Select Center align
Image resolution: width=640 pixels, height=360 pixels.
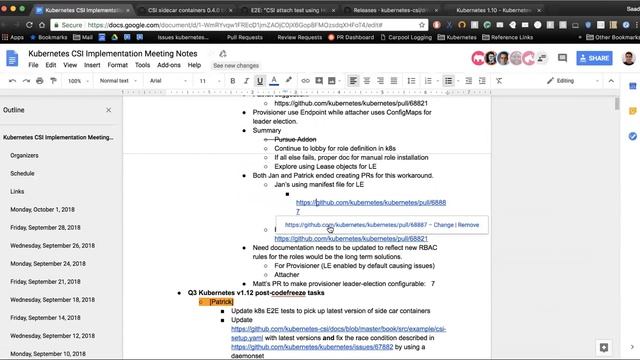(x=367, y=81)
